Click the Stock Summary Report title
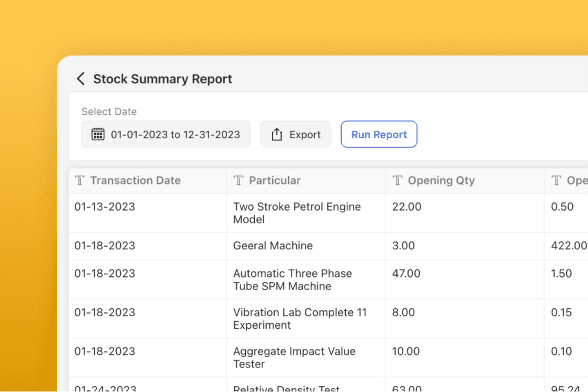This screenshot has width=588, height=392. click(x=162, y=79)
